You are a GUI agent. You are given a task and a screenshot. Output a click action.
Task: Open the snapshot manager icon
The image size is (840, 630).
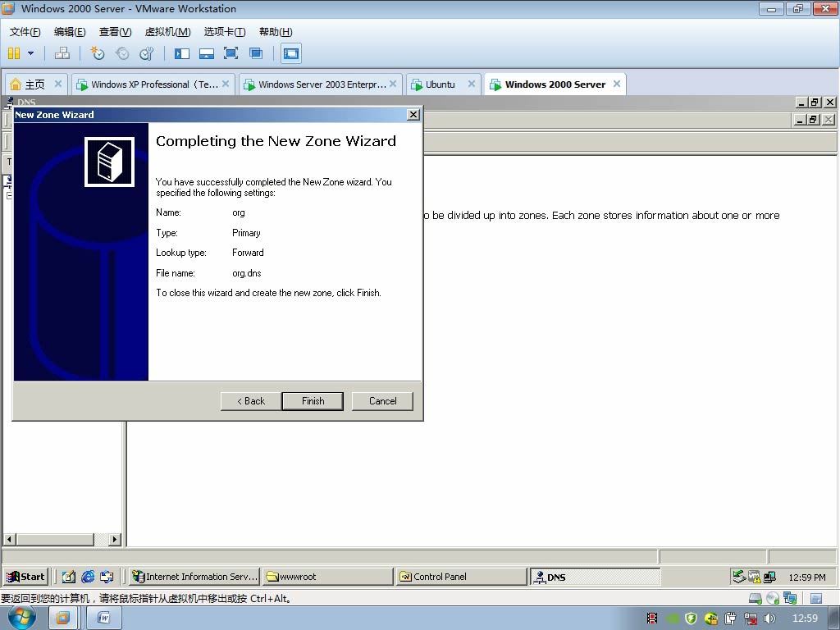[147, 53]
